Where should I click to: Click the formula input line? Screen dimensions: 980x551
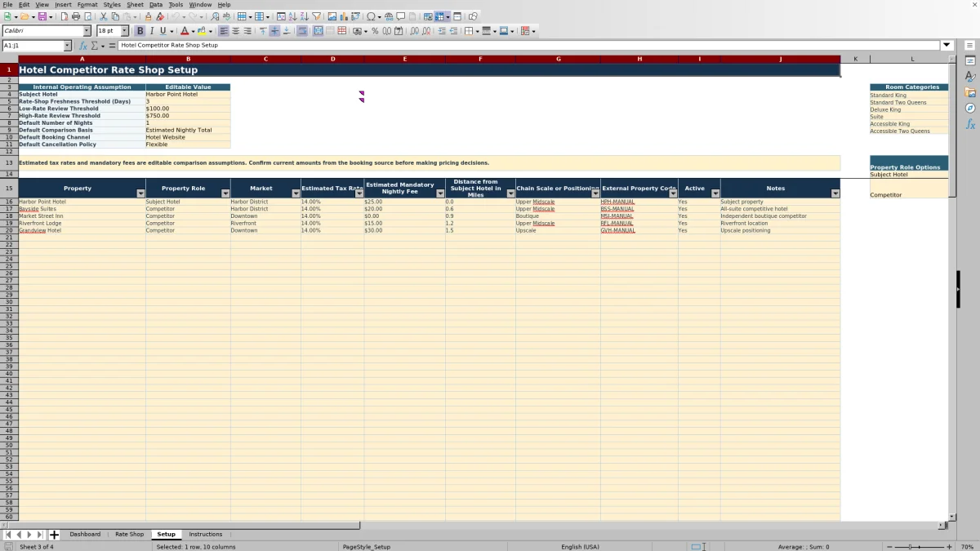pyautogui.click(x=529, y=45)
